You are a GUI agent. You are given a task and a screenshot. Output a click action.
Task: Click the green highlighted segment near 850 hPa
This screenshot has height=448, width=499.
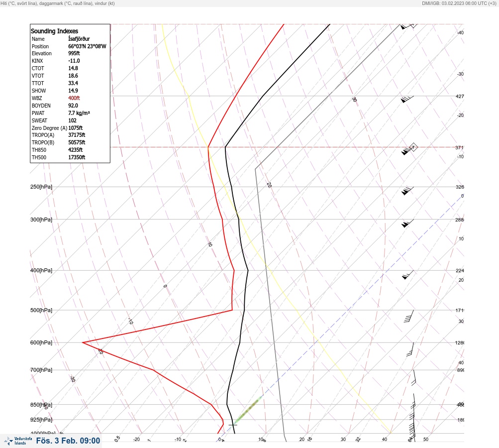[x=249, y=410]
